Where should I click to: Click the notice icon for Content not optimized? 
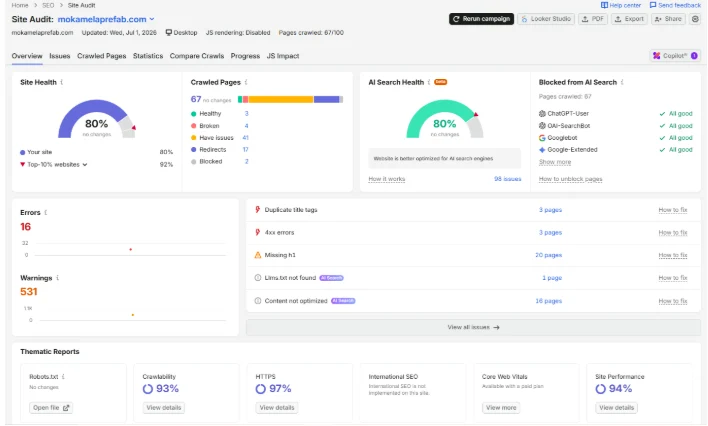[258, 301]
